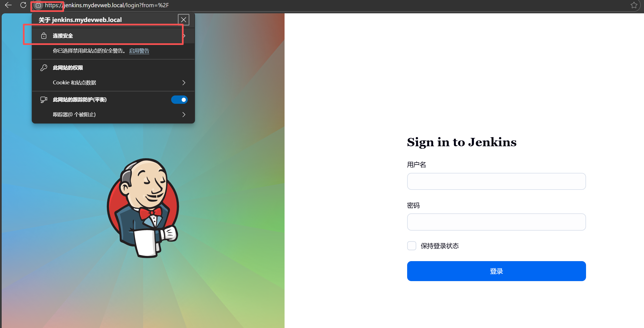644x328 pixels.
Task: Focus the 用户名 input field
Action: click(x=496, y=181)
